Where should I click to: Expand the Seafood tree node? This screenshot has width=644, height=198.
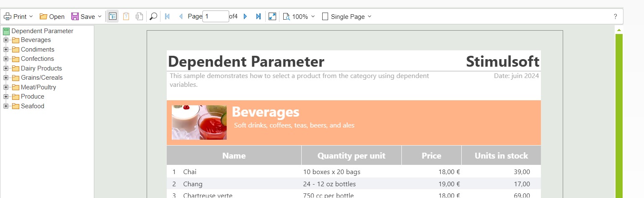[6, 106]
